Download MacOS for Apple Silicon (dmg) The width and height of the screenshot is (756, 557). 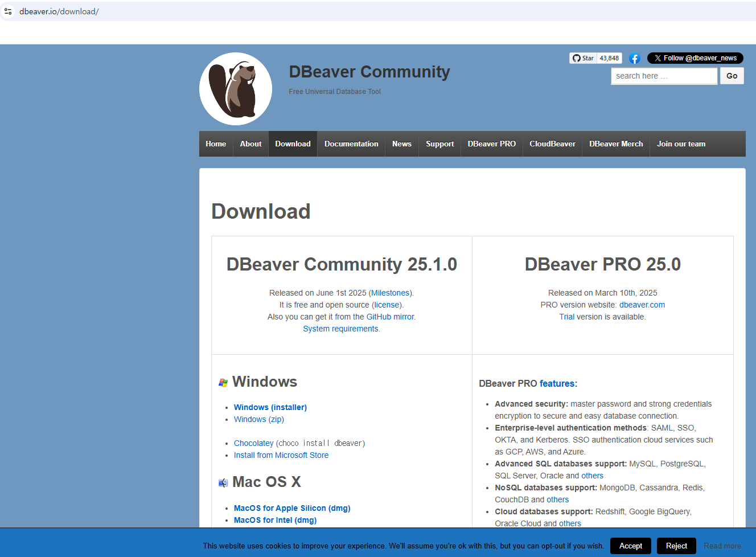292,508
